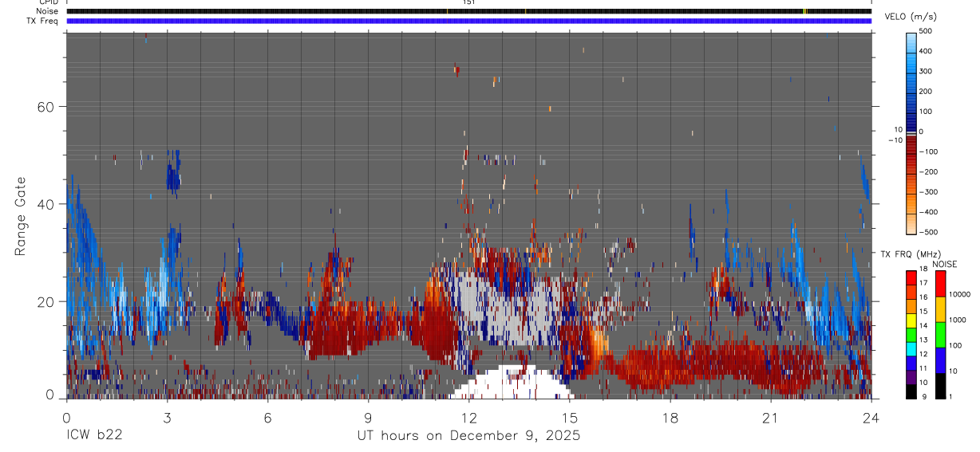
Task: Click the '-100' velocity scale tick
Action: (928, 151)
